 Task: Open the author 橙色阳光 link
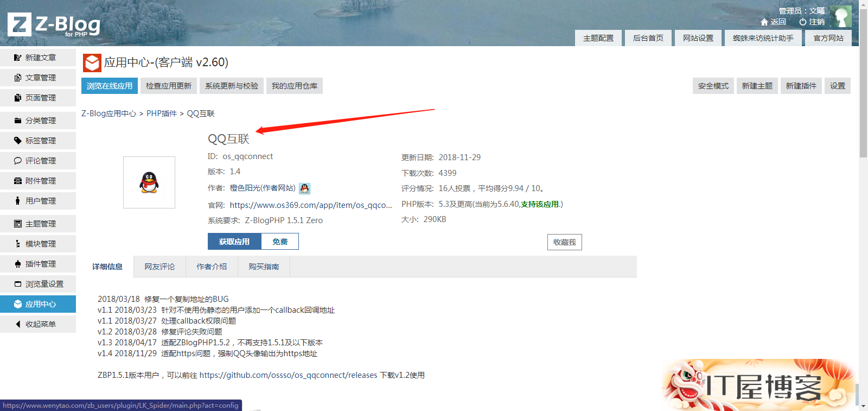263,188
